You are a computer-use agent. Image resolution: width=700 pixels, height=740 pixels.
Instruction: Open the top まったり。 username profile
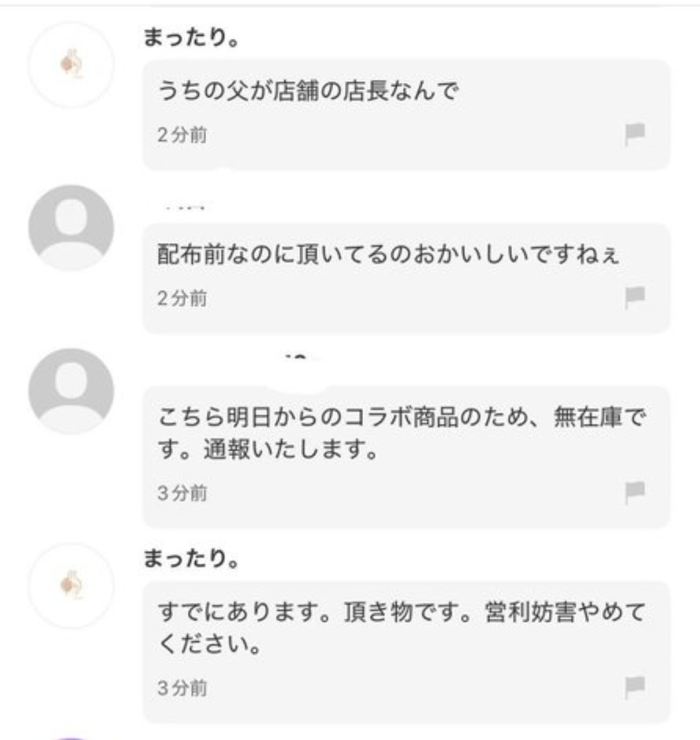point(191,38)
